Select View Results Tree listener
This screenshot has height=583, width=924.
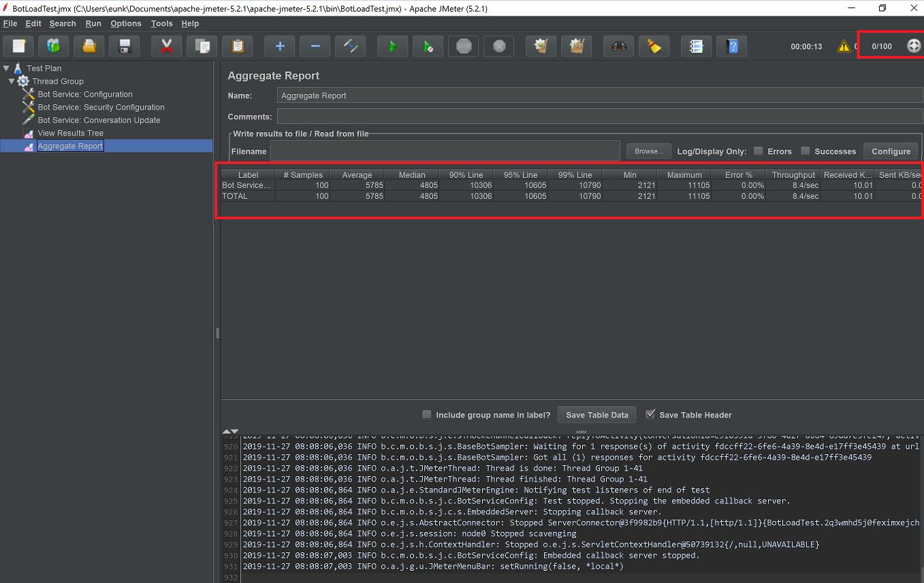pos(70,133)
